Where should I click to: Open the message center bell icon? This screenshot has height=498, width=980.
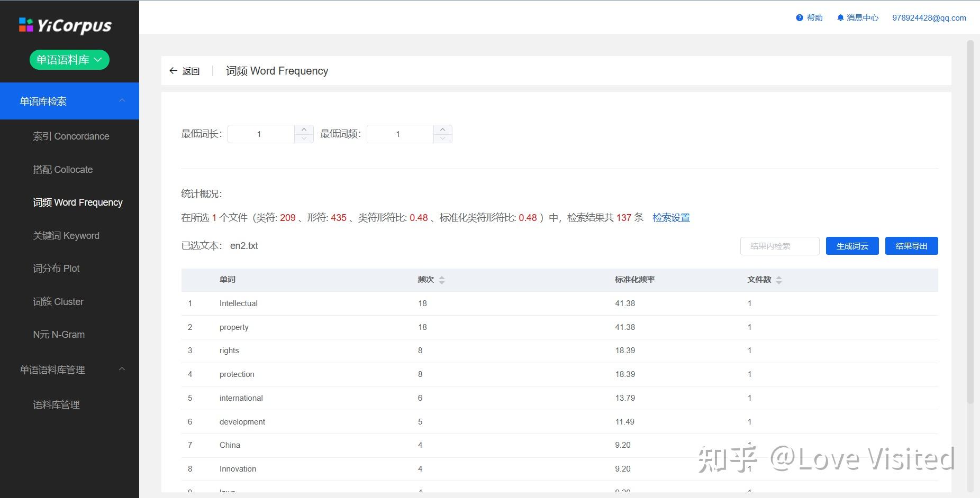840,18
